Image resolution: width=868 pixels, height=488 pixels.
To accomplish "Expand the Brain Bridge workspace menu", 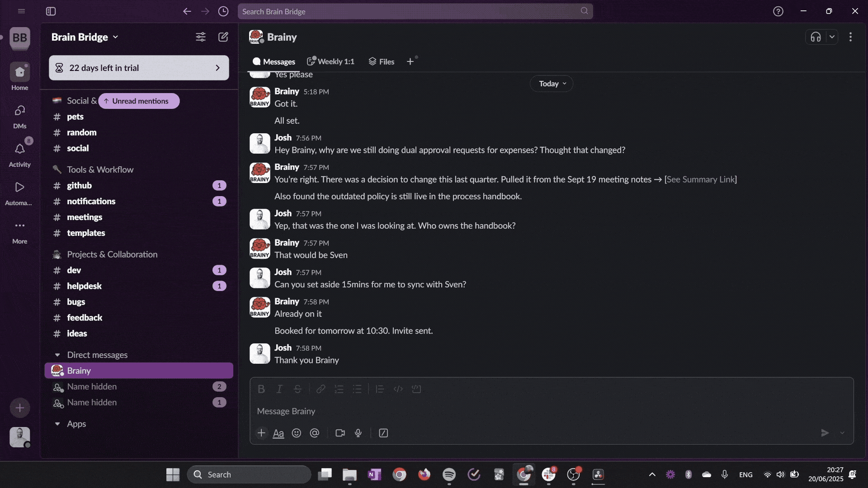I will point(85,37).
